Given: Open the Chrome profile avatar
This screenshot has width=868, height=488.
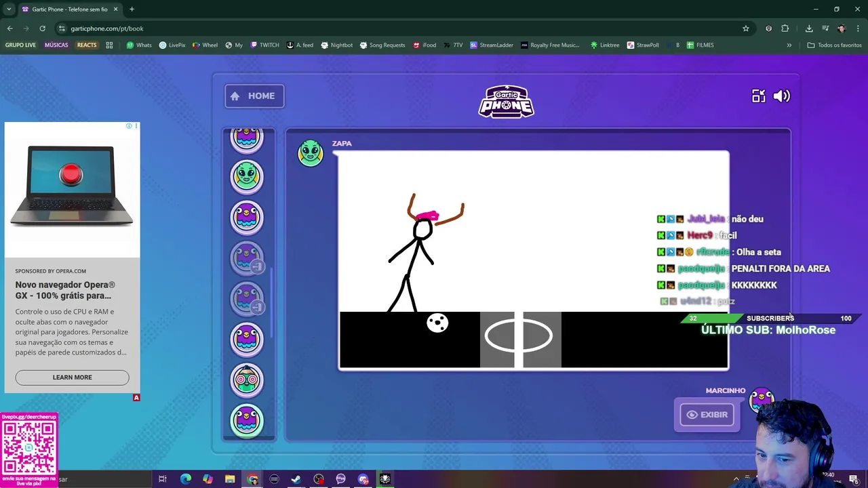Looking at the screenshot, I should pos(842,28).
